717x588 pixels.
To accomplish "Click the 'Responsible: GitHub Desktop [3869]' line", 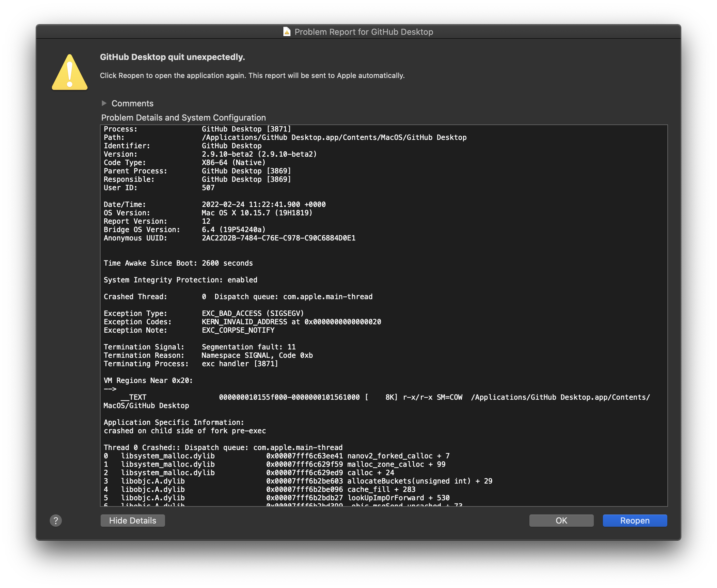I will 197,179.
